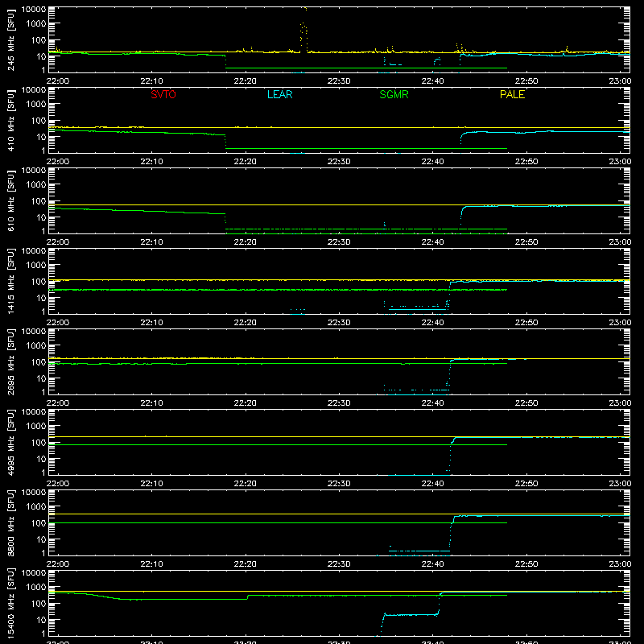Click the 10 tick of the 1415 MHz panel

pyautogui.click(x=41, y=298)
